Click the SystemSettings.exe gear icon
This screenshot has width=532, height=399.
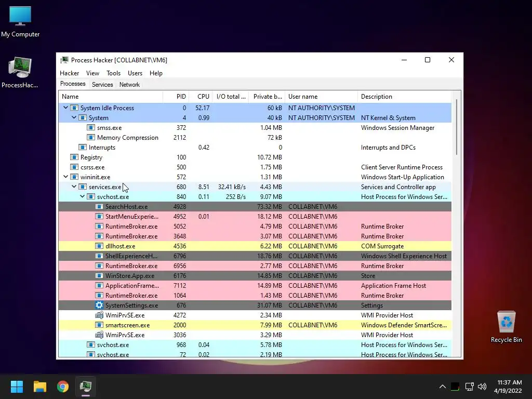coord(99,305)
